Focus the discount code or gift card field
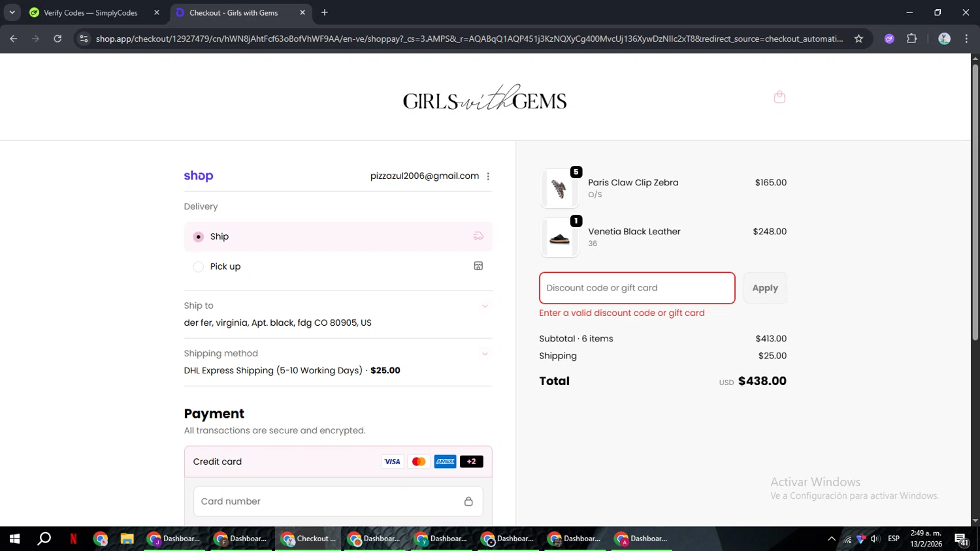980x551 pixels. pos(637,288)
